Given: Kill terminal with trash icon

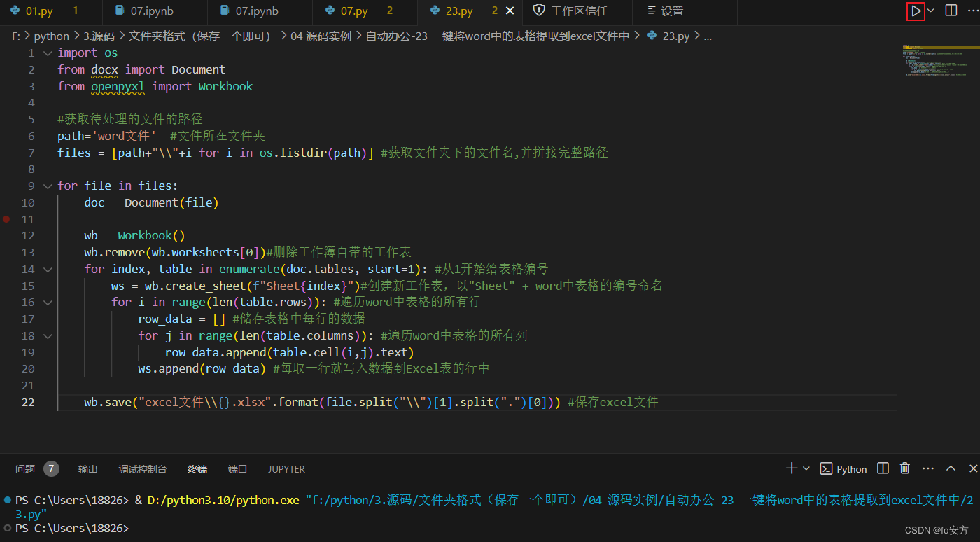Looking at the screenshot, I should tap(905, 468).
